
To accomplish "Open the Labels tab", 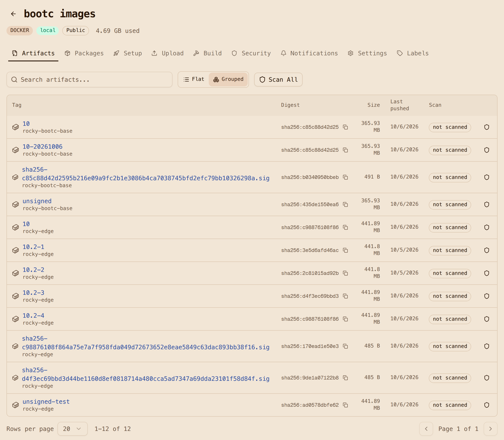I will tap(413, 53).
